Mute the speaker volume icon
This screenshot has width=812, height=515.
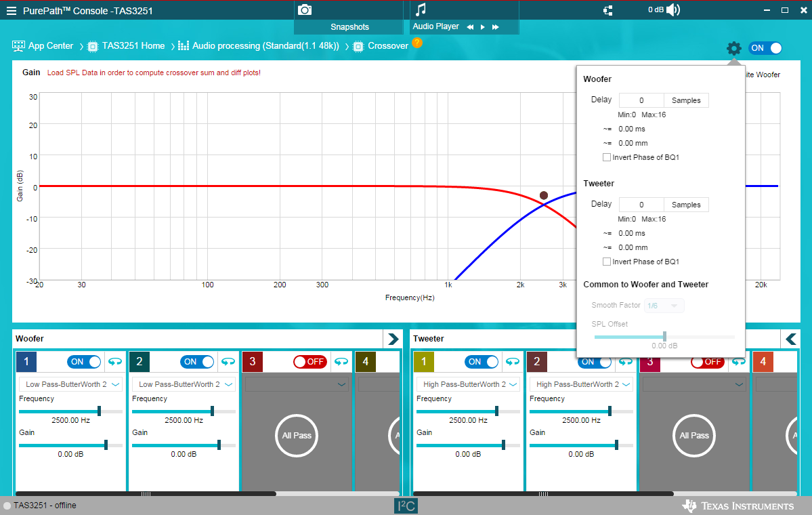(x=673, y=10)
